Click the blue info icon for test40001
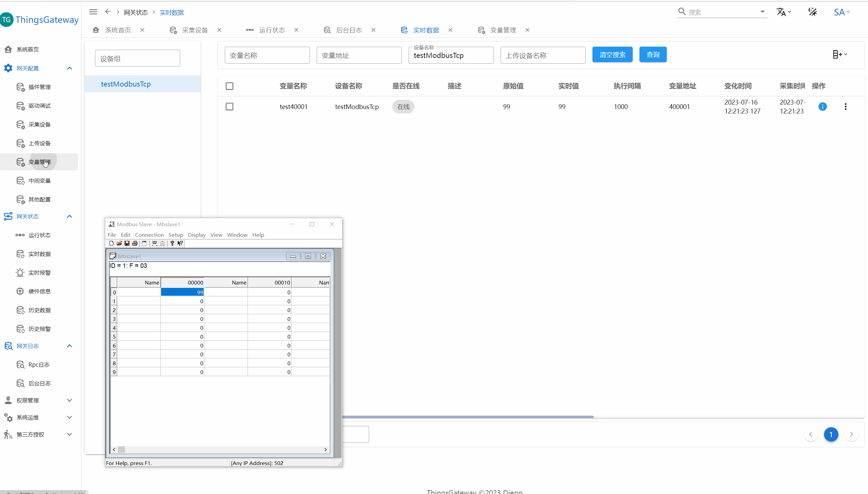Viewport: 868px width, 494px height. [822, 107]
